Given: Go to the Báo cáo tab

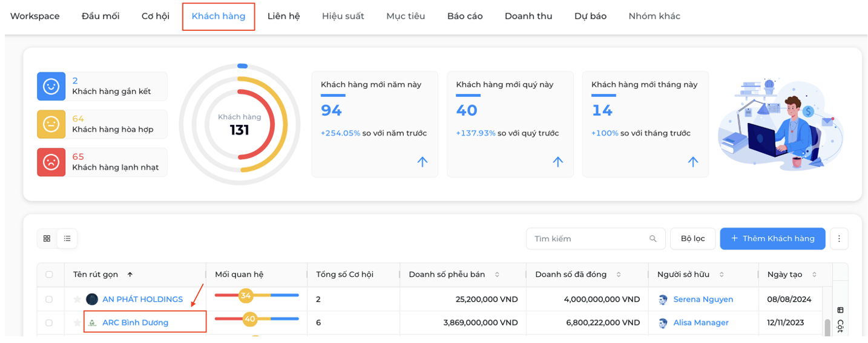Looking at the screenshot, I should 465,16.
